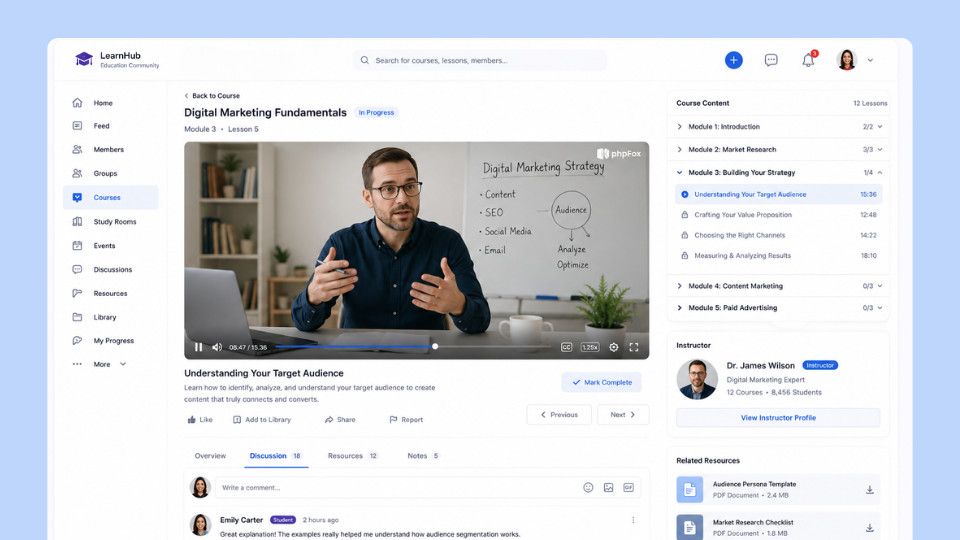The width and height of the screenshot is (960, 540).
Task: Switch to the Overview tab
Action: pos(210,456)
